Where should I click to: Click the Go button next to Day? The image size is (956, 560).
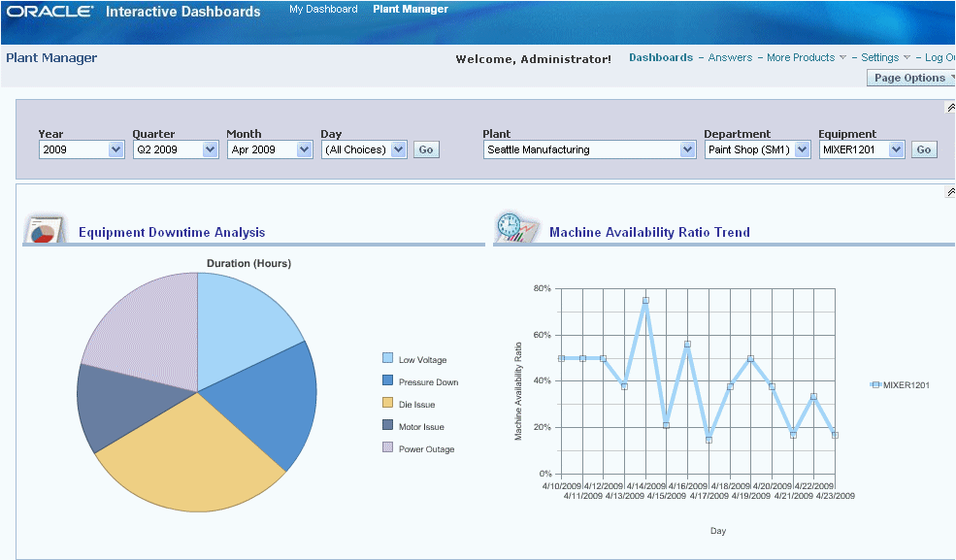pos(426,149)
